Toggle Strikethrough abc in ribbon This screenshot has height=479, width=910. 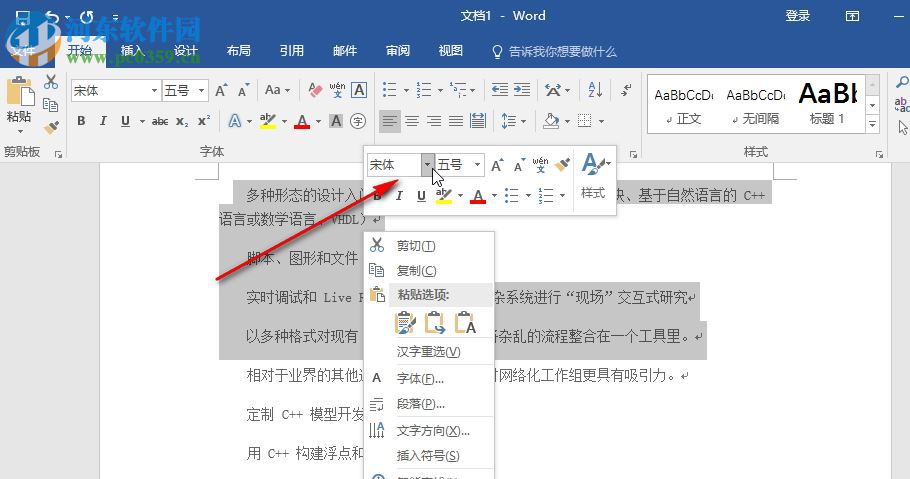tap(160, 121)
